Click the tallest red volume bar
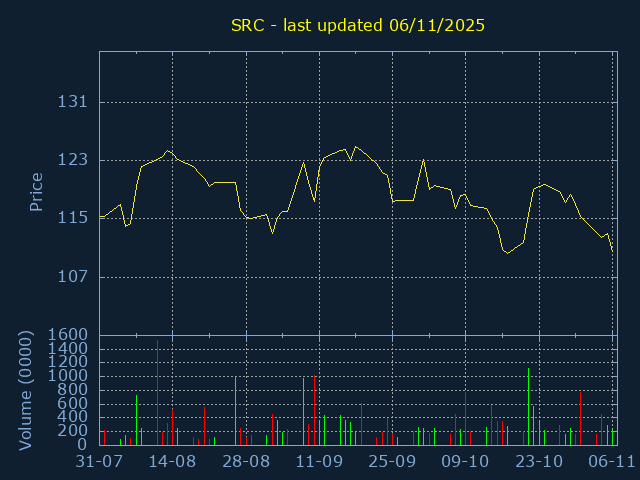This screenshot has width=640, height=480. (158, 392)
